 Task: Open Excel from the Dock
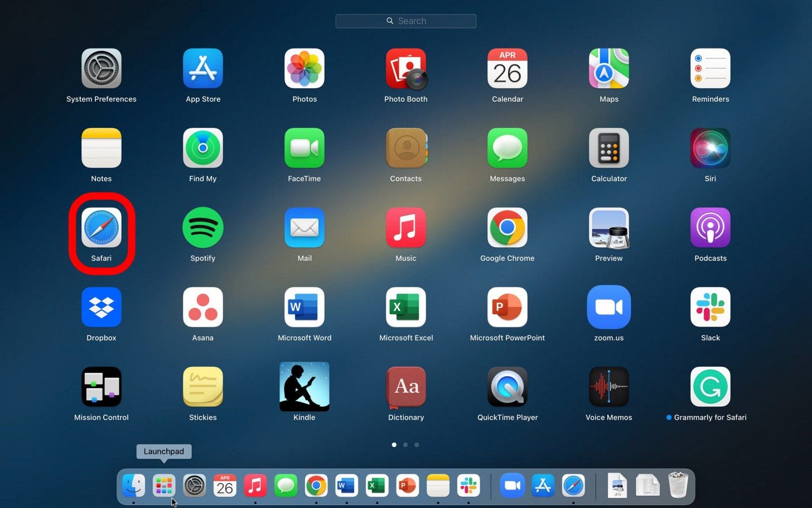(x=377, y=486)
